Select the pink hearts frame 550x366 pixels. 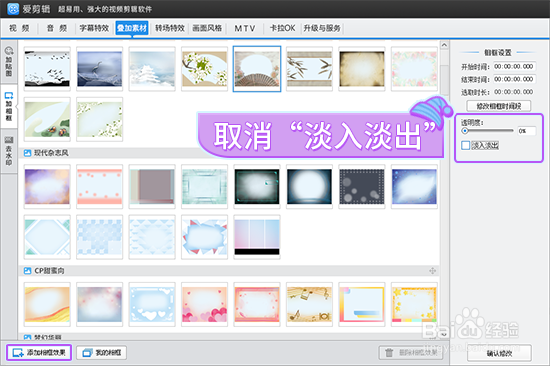tap(204, 305)
